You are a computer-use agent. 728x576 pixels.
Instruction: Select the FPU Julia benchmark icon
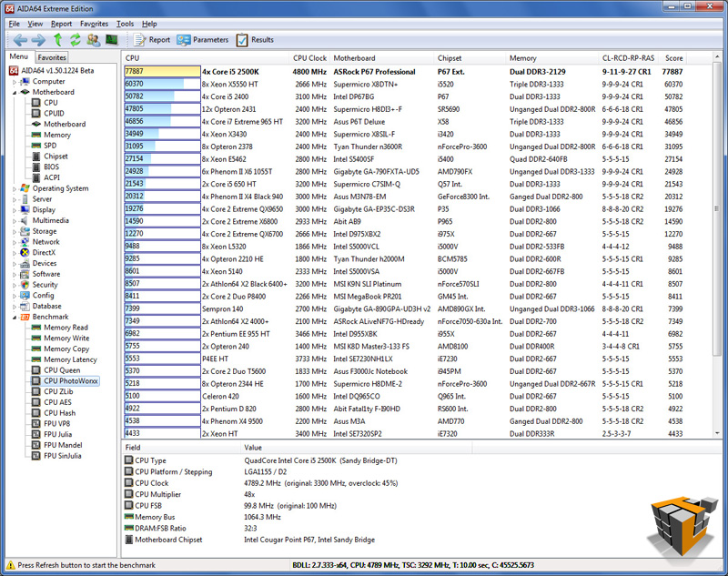pos(36,434)
